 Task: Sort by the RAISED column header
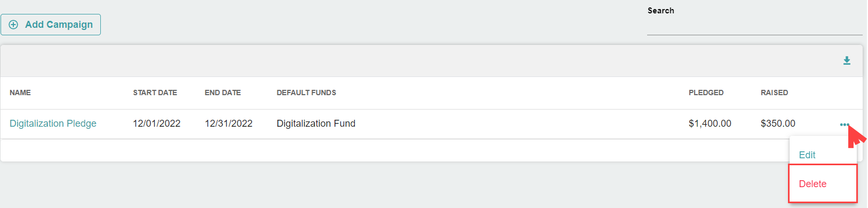774,93
